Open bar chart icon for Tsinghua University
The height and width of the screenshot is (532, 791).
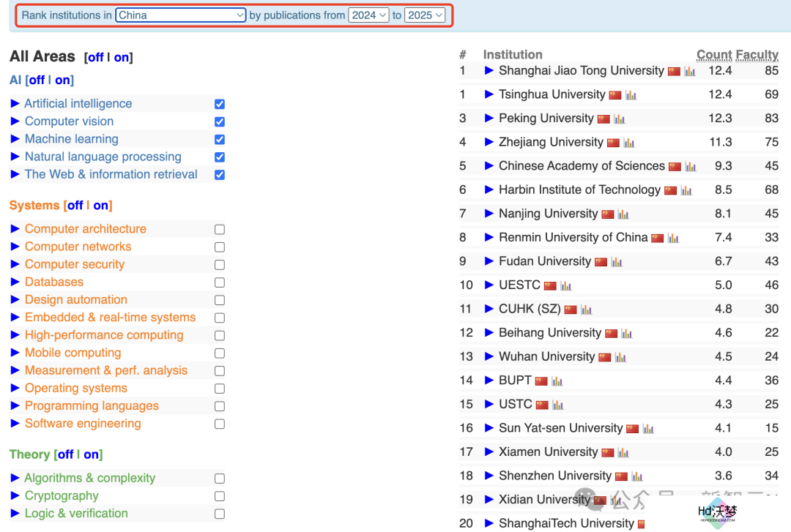click(631, 95)
